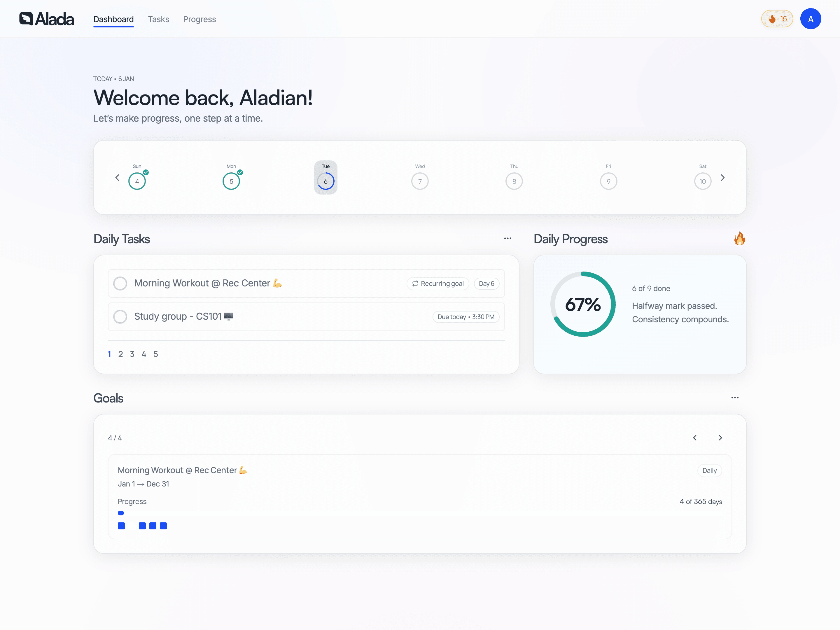Open the Goals options menu
Viewport: 840px width, 630px height.
coord(735,397)
